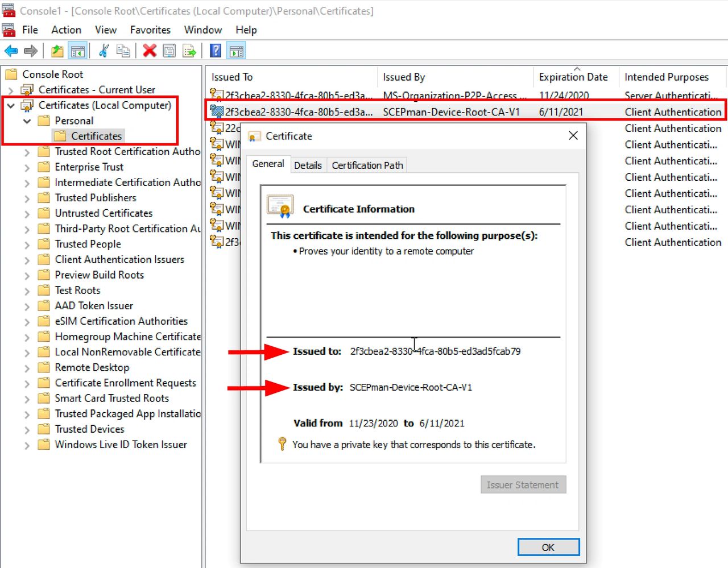Switch to the Certification Path tab

[x=367, y=165]
